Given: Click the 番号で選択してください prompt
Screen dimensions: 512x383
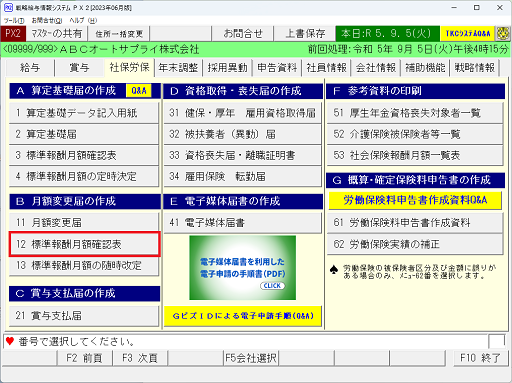Looking at the screenshot, I should click(76, 341).
